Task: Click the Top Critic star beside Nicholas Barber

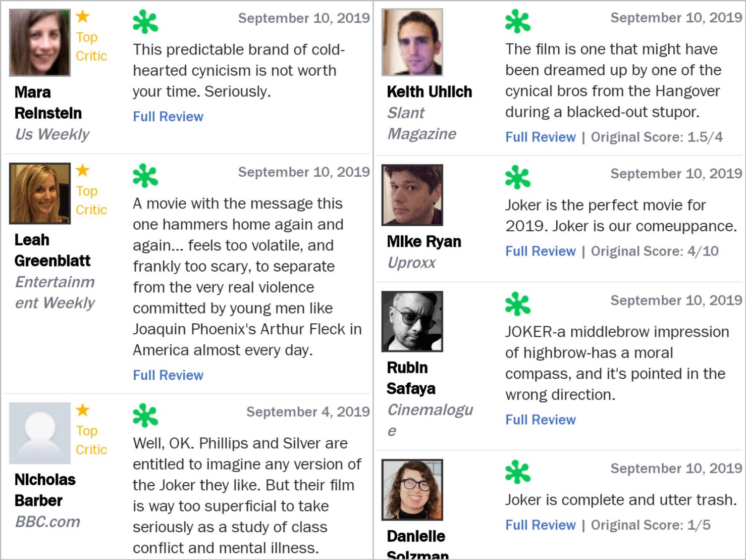Action: [x=83, y=410]
